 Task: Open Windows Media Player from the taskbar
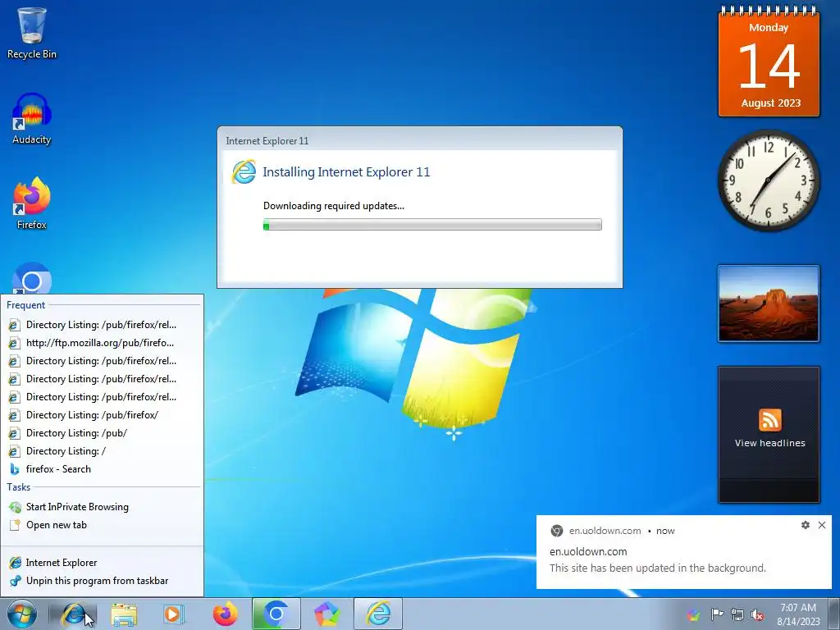pyautogui.click(x=173, y=614)
